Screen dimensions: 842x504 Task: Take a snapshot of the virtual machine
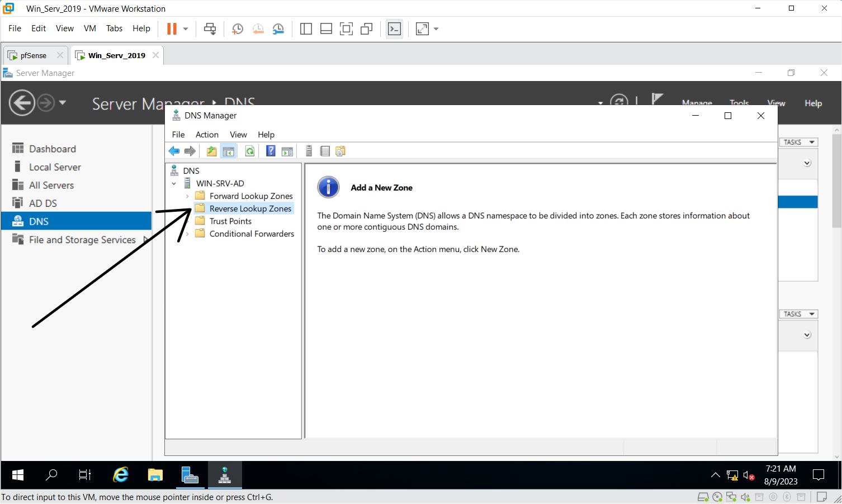[238, 28]
